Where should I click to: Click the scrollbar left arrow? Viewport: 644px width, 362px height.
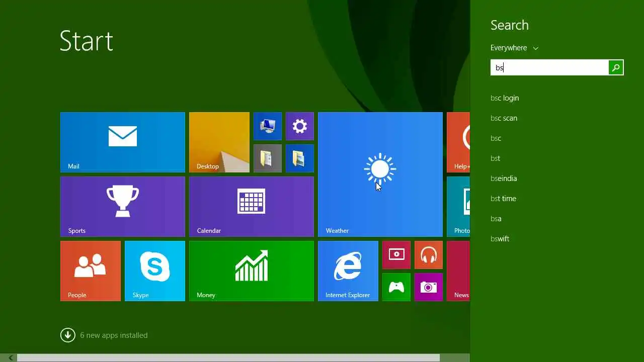(x=11, y=357)
